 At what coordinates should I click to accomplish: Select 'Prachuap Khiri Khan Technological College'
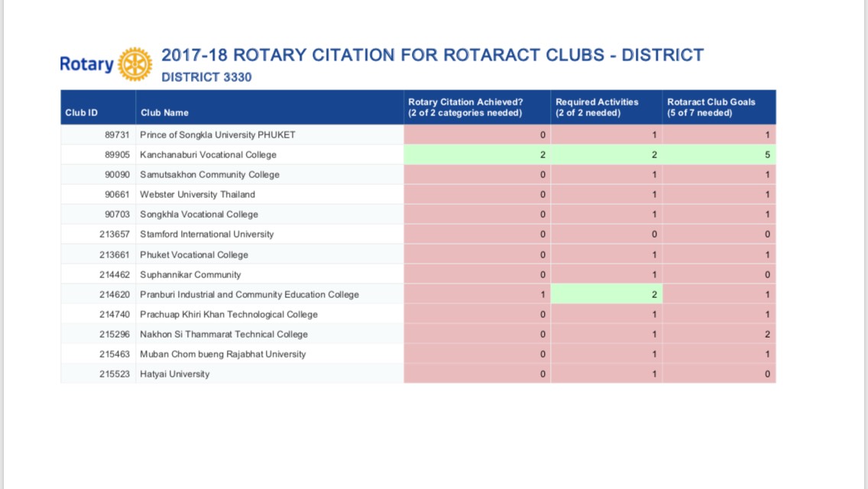tap(229, 315)
